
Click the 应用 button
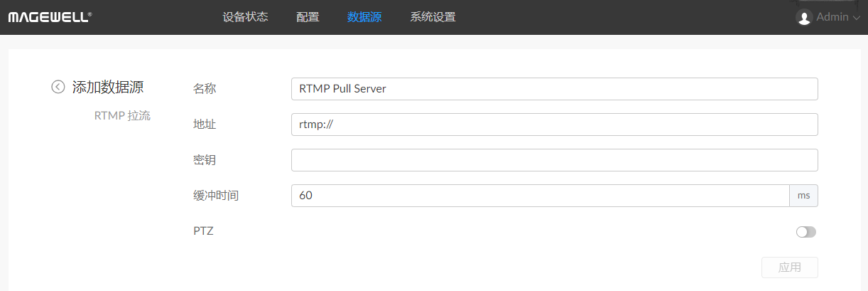tap(789, 268)
